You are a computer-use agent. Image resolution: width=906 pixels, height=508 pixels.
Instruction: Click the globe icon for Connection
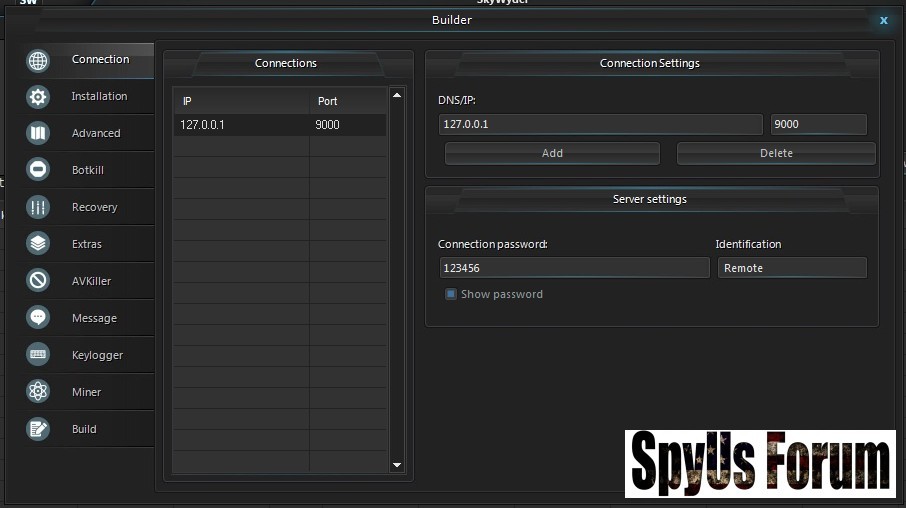point(38,61)
